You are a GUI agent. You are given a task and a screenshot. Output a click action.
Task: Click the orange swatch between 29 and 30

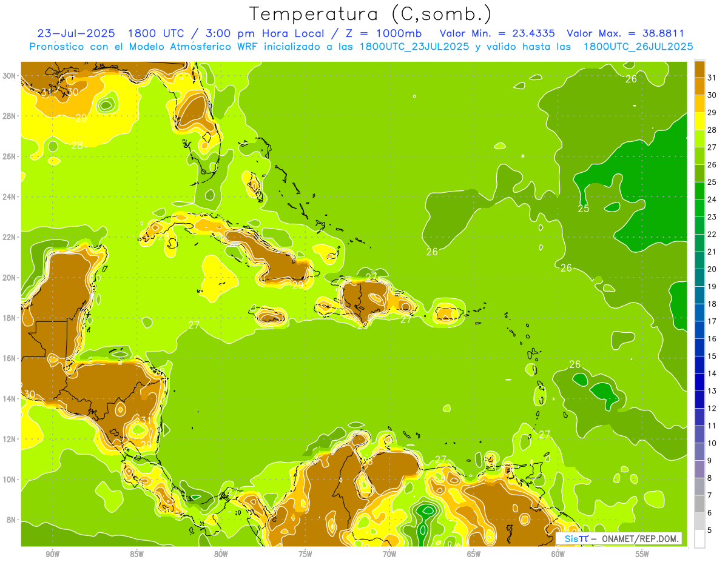699,104
